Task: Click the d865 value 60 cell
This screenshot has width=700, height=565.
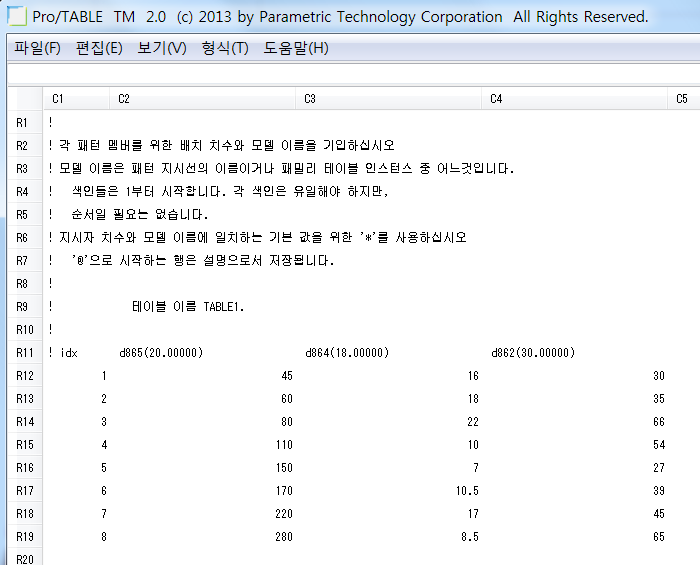Action: click(287, 399)
